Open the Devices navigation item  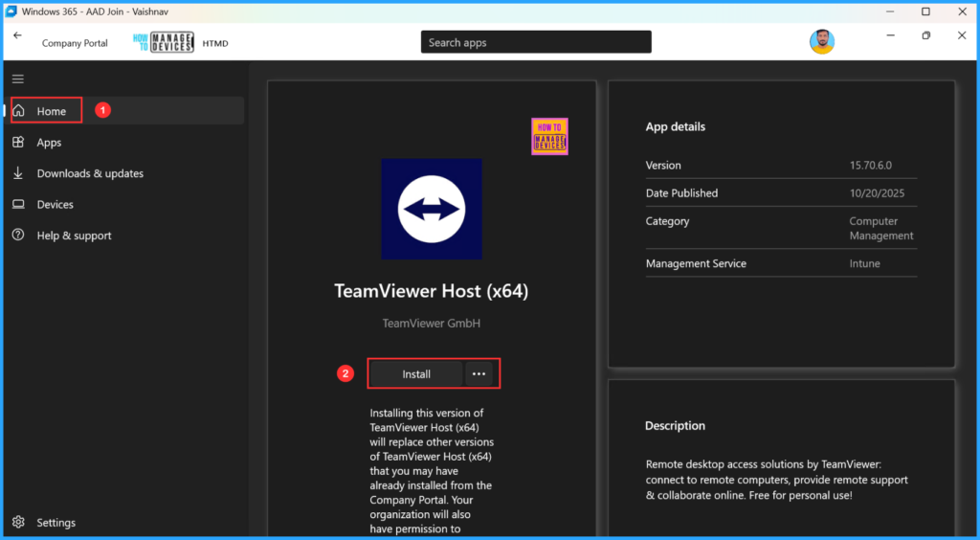[x=125, y=204]
